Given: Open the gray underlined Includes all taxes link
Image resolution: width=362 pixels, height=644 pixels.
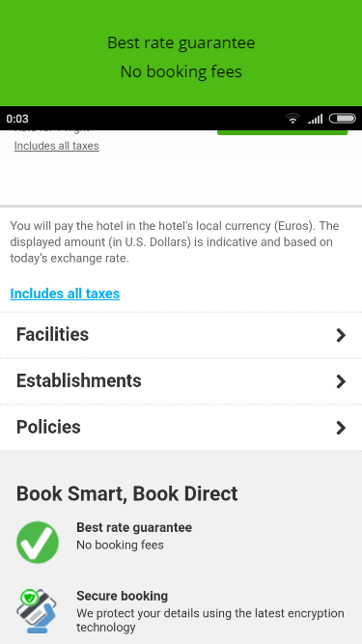Looking at the screenshot, I should click(x=57, y=146).
